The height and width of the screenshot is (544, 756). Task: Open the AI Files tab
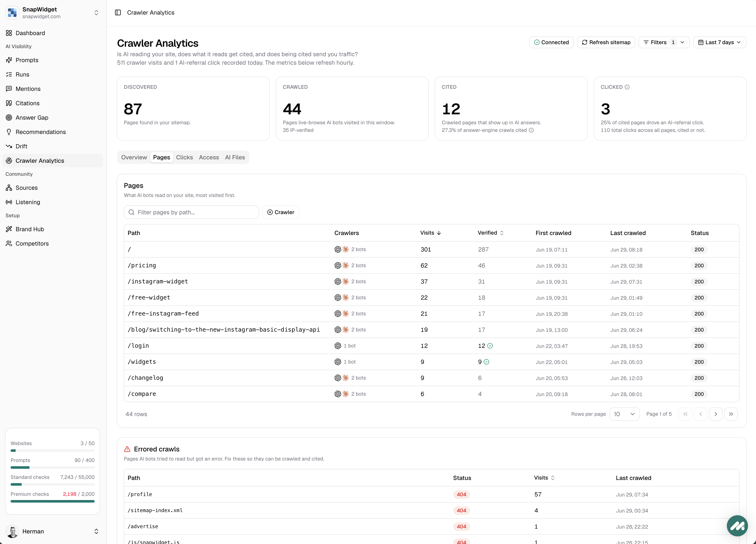click(235, 157)
